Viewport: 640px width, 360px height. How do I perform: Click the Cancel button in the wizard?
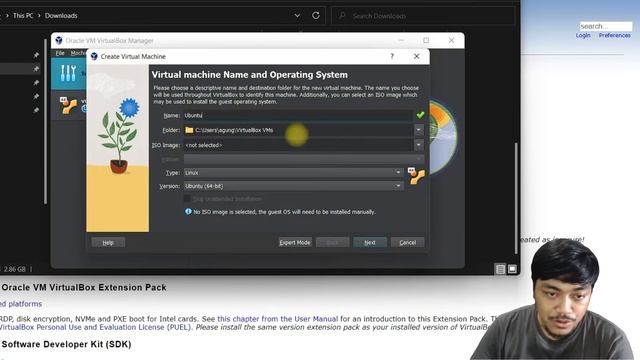click(407, 242)
